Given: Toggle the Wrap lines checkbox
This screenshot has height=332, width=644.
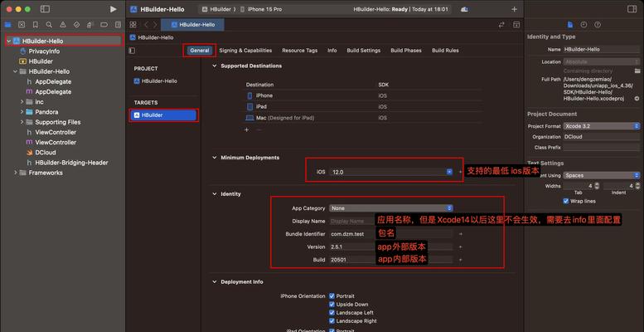Looking at the screenshot, I should [566, 201].
